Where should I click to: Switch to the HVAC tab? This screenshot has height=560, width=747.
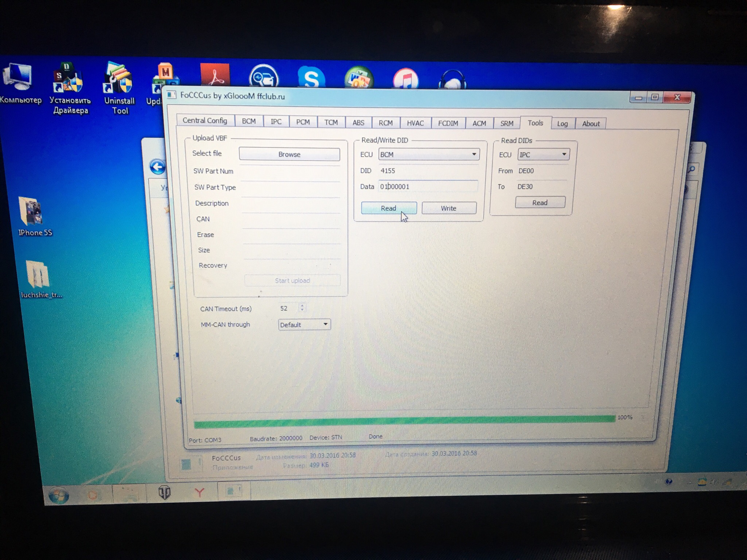coord(415,123)
